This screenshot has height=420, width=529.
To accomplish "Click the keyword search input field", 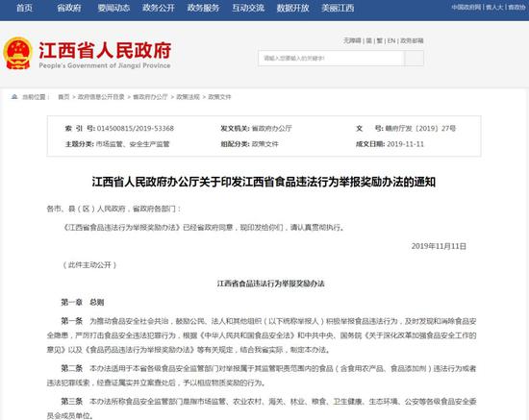I will 331,59.
